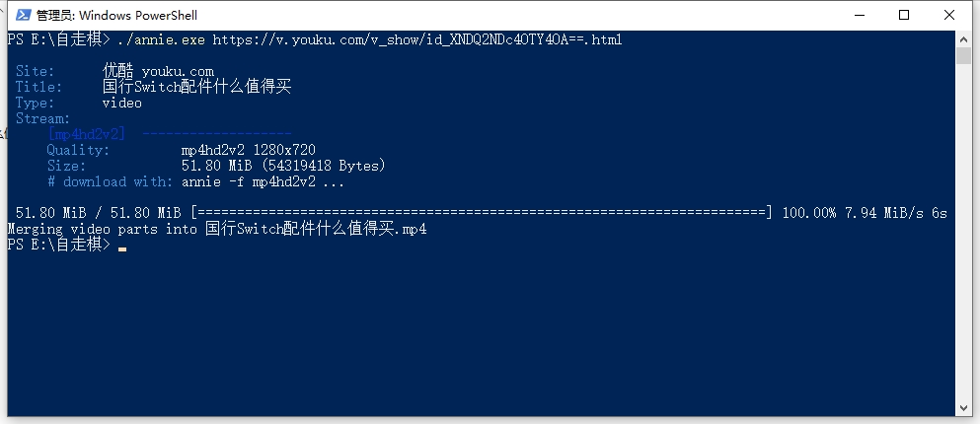Click the "annie -f mp4hd2v2 ..." download hint

tap(264, 181)
